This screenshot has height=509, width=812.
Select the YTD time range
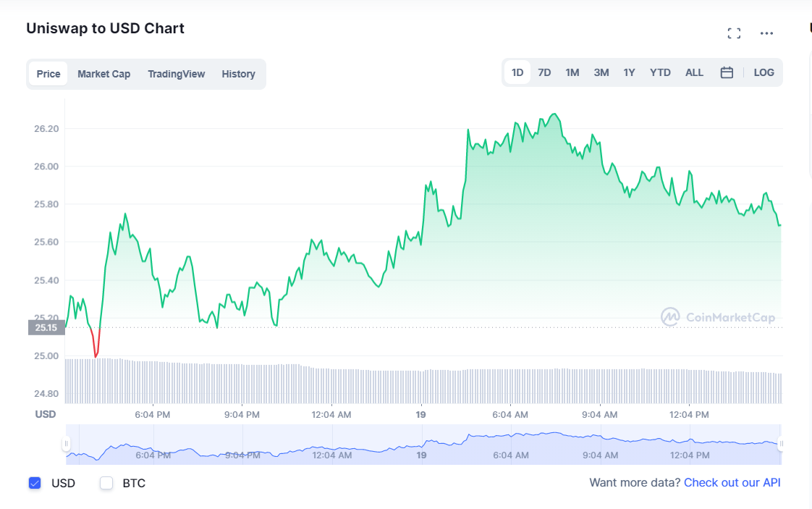coord(660,72)
